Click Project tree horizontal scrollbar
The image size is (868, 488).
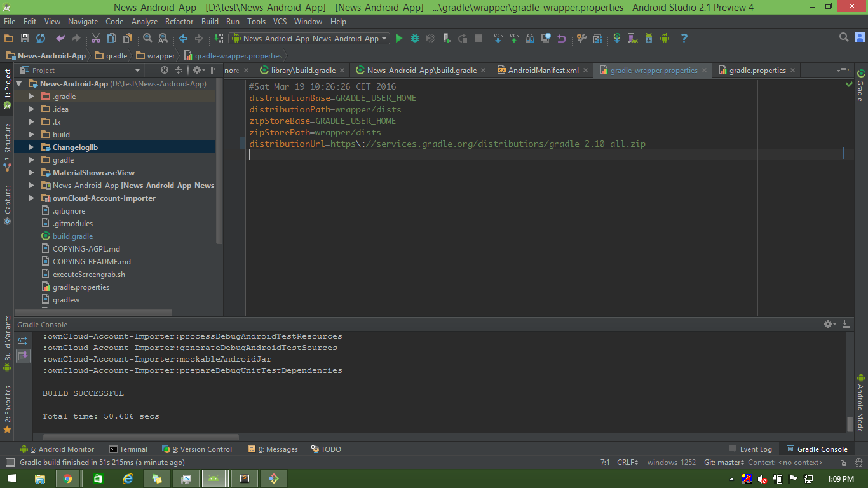[x=93, y=313]
